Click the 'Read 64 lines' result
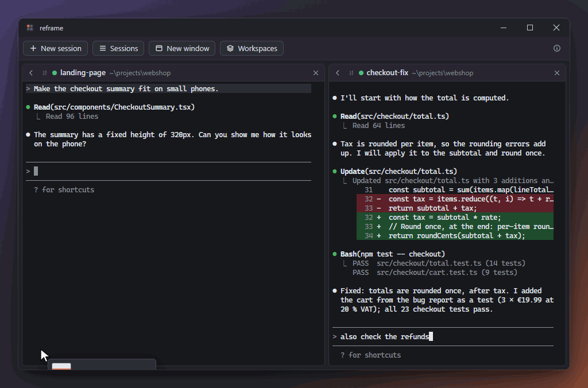588x388 pixels. [x=378, y=126]
